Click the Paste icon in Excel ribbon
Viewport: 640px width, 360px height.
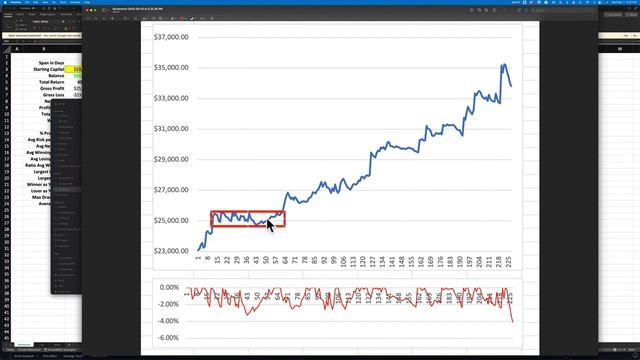pyautogui.click(x=9, y=22)
